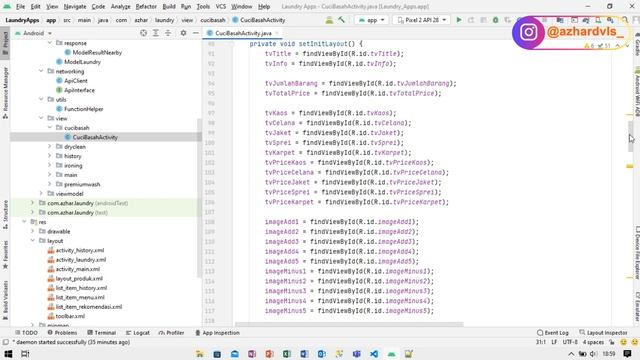Image resolution: width=640 pixels, height=360 pixels.
Task: Open Windows File Explorer from the taskbar
Action: (200, 354)
